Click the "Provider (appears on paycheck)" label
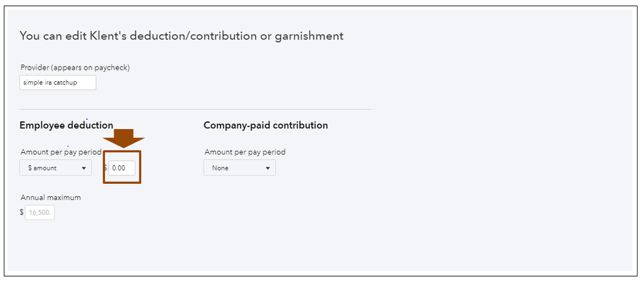Viewport: 644px width, 282px height. [x=75, y=67]
